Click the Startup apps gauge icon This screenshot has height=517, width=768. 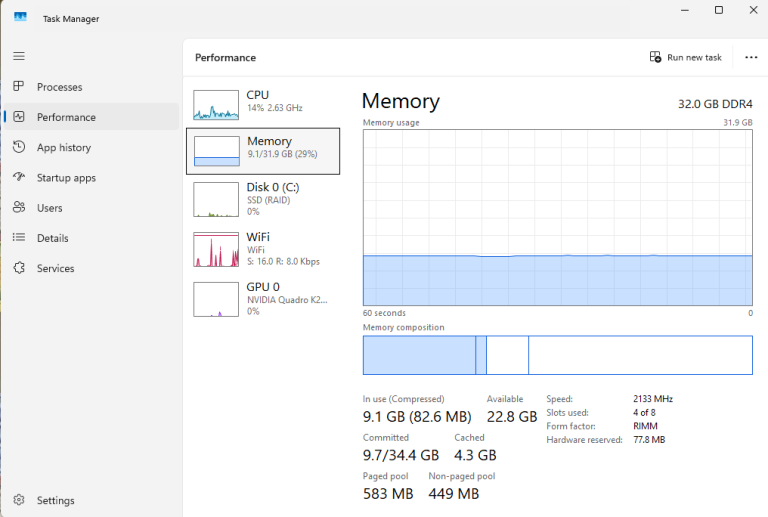click(19, 177)
